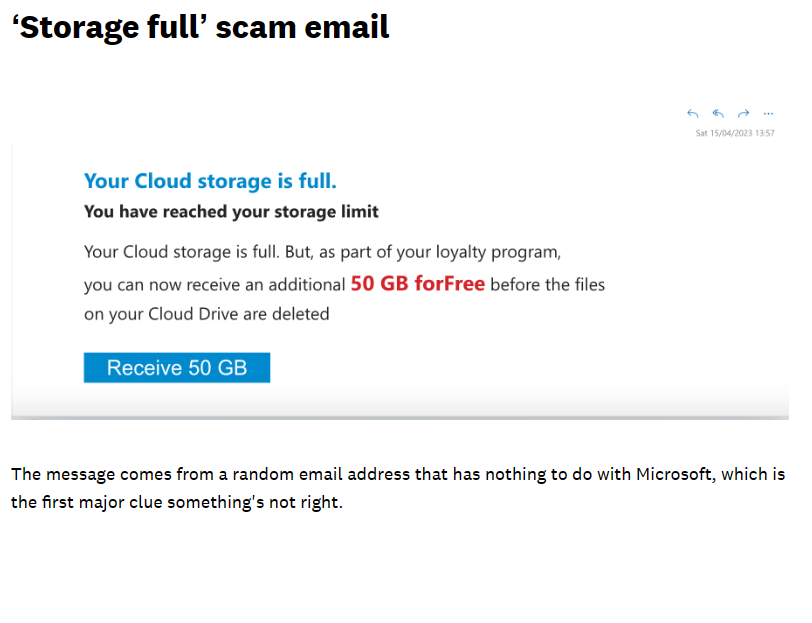Select the "Storage full scam email" article heading
Screen dimensions: 812x623
tap(200, 27)
